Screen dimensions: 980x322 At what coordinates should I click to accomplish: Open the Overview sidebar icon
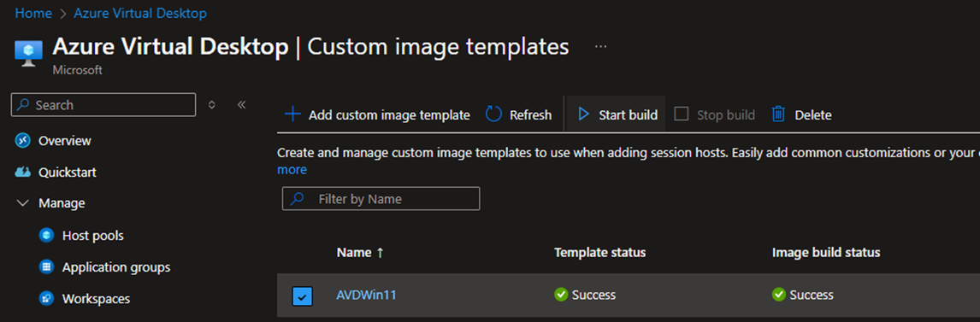tap(22, 140)
